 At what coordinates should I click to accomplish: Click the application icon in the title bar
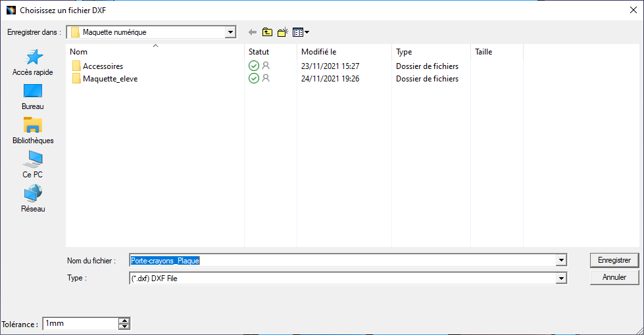click(x=11, y=11)
